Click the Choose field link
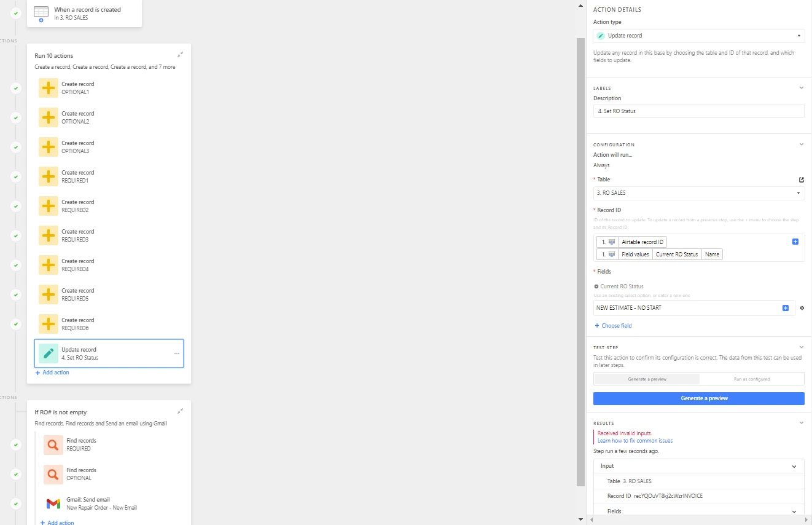 [613, 326]
